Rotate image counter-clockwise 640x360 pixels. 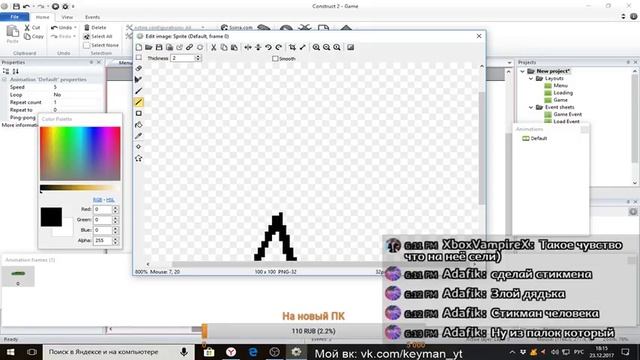coord(268,47)
